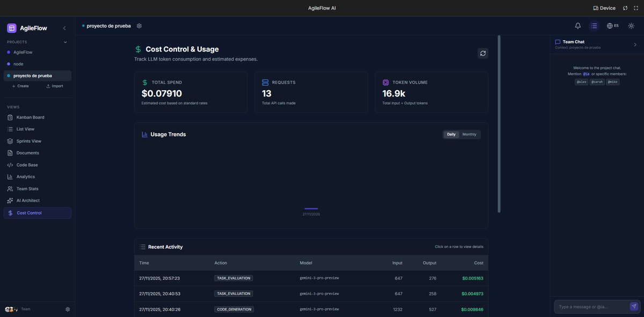The height and width of the screenshot is (317, 644).
Task: Open the List View
Action: tap(38, 129)
